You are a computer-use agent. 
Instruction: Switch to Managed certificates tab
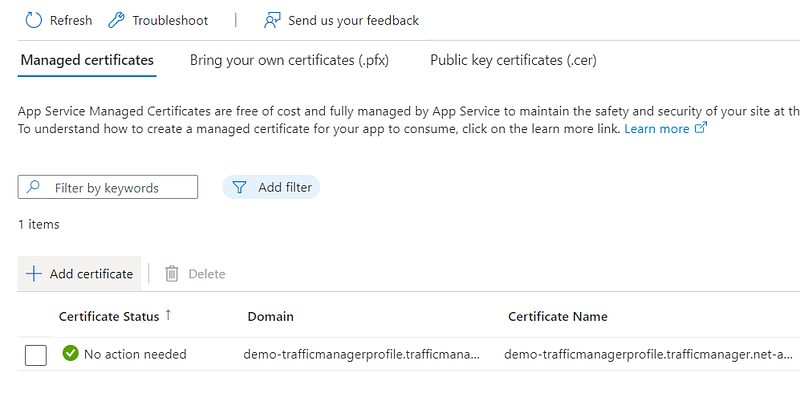87,60
